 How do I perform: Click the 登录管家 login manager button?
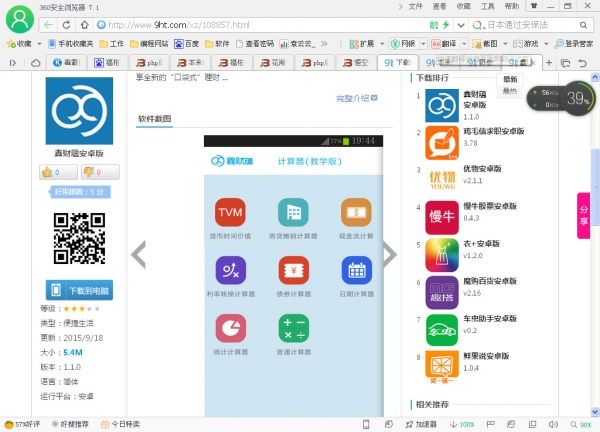574,44
